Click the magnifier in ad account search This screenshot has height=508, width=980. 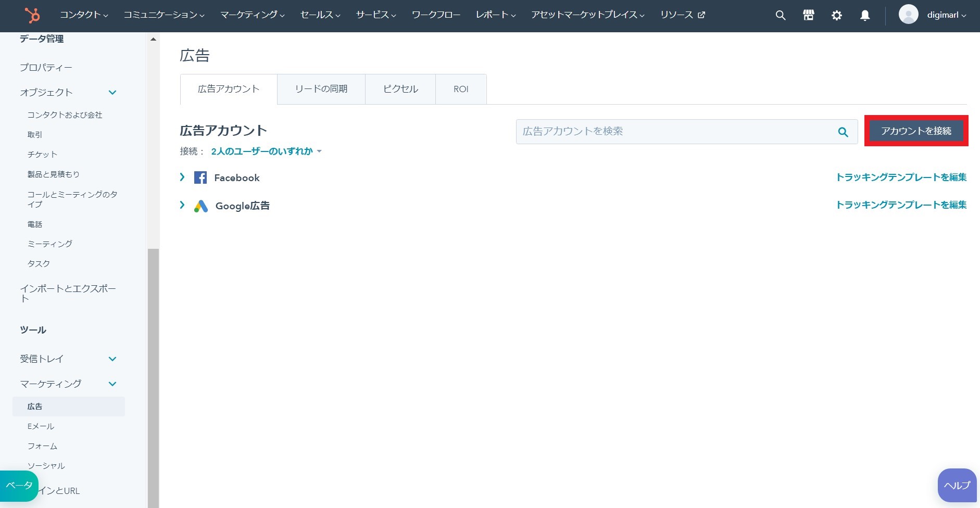tap(843, 132)
